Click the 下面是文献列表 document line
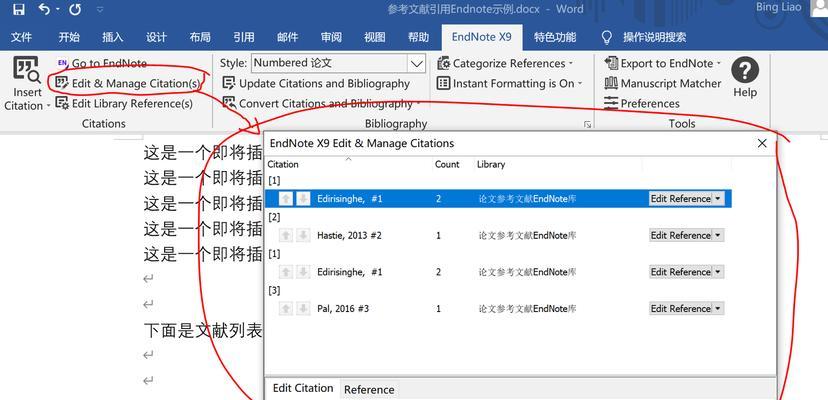This screenshot has height=400, width=828. 203,332
